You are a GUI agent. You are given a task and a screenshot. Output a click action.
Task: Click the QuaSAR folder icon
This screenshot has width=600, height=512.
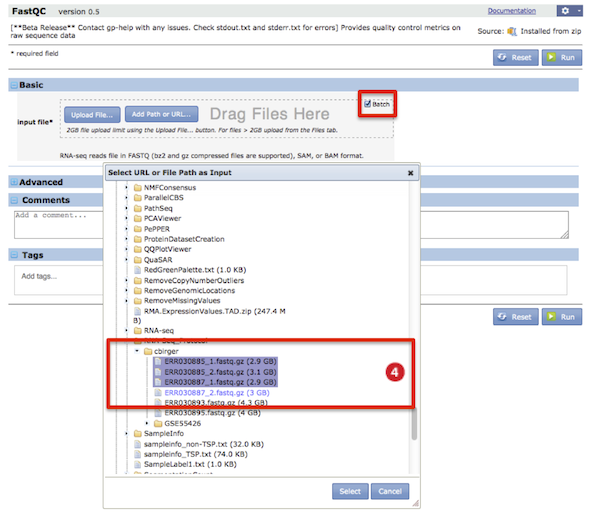[x=139, y=262]
